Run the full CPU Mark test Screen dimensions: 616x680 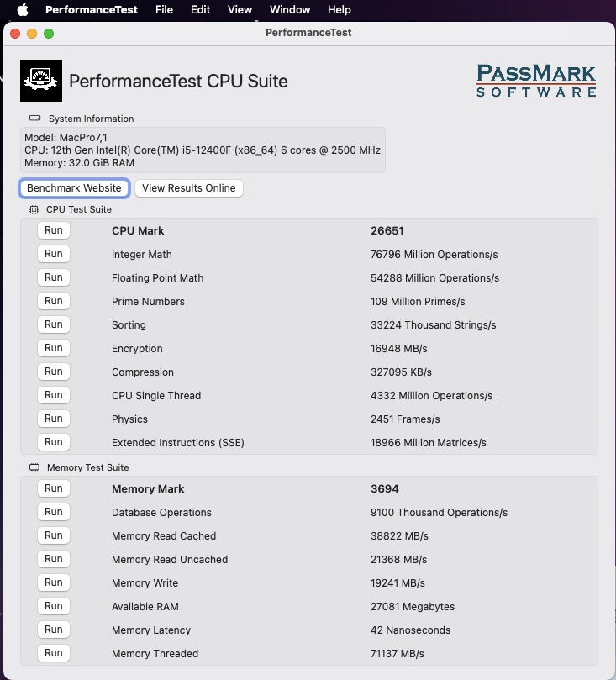(x=54, y=230)
